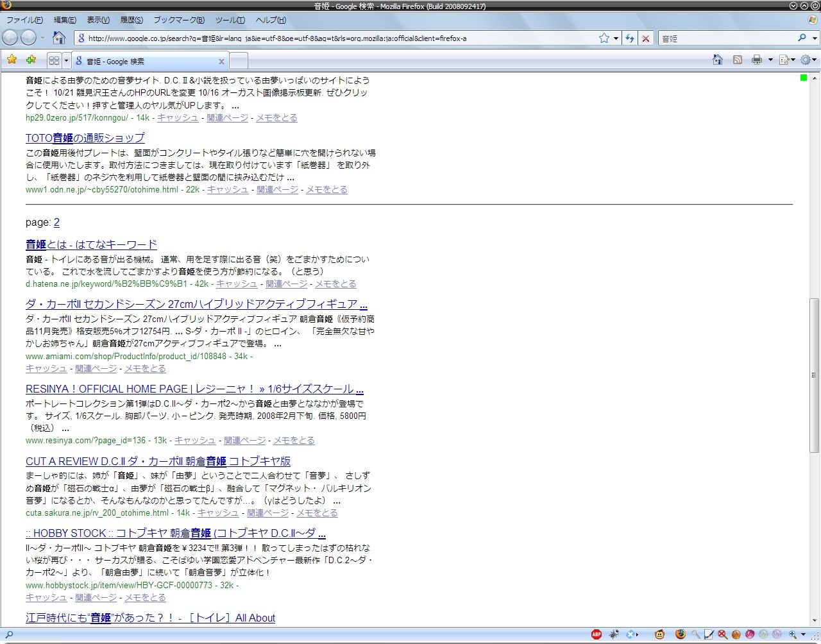Open the 編集(E) menu
This screenshot has height=644, width=821.
click(x=65, y=20)
